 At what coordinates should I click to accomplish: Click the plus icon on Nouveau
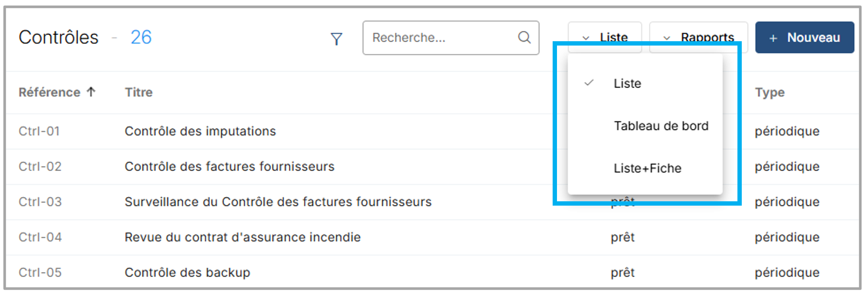pos(773,38)
